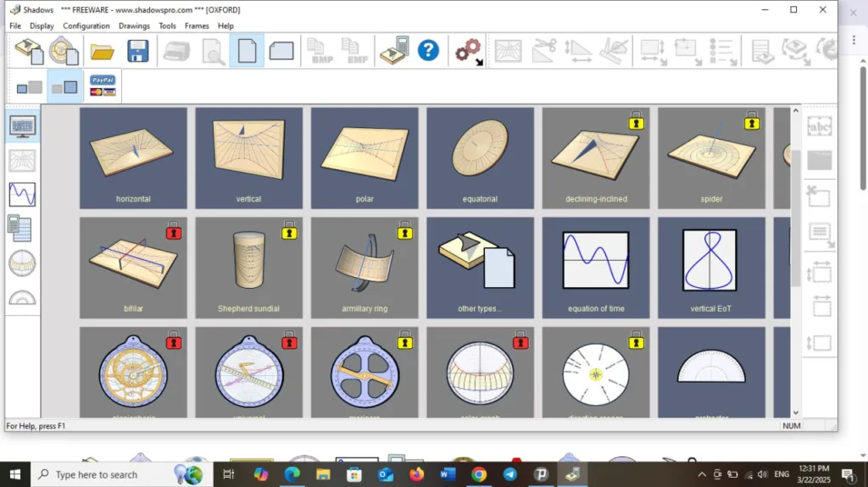Select the Shepherd sundial thumbnail
Viewport: 868px width, 487px height.
pyautogui.click(x=249, y=268)
